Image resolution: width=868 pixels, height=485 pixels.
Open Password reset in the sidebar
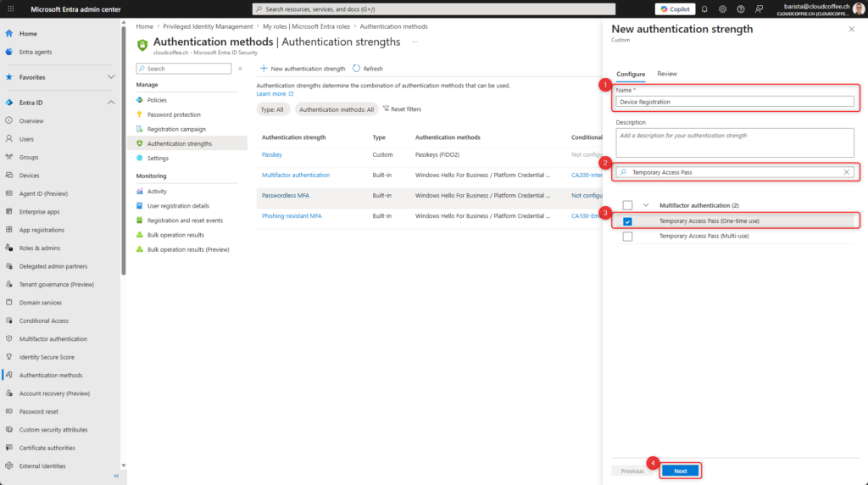[x=39, y=411]
